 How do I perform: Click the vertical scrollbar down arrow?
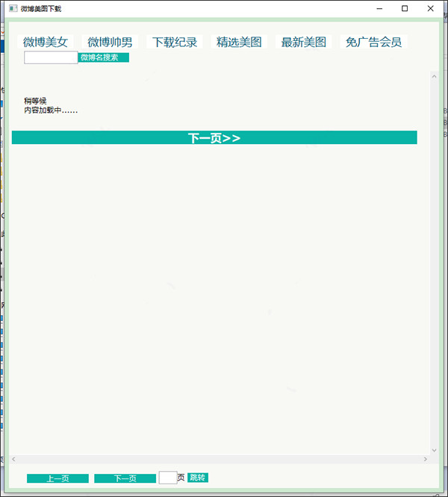pos(434,451)
